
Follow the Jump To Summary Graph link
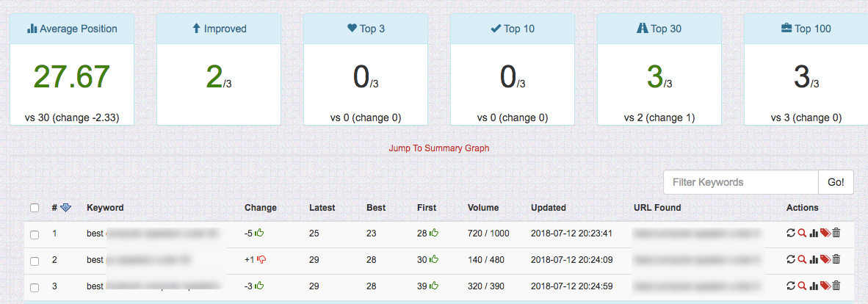coord(438,148)
